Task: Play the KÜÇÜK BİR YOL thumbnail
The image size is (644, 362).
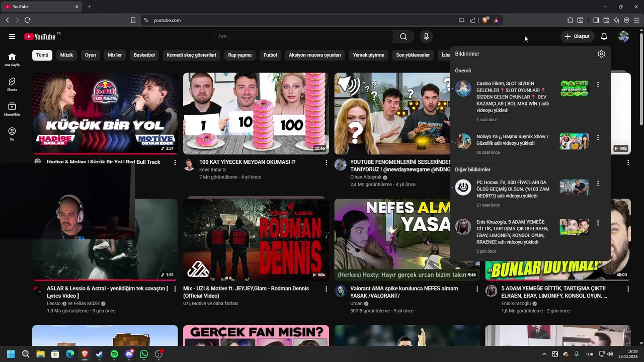Action: [105, 114]
